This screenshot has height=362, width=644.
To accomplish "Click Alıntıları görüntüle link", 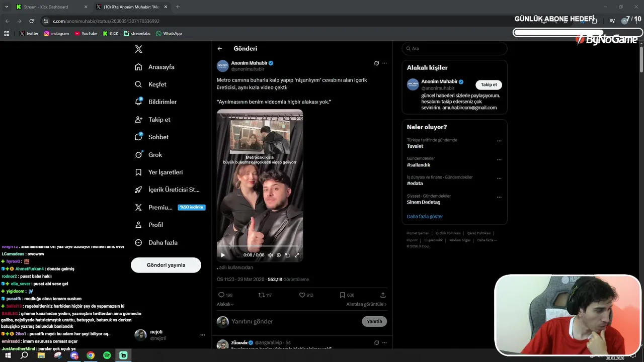I will [x=366, y=304].
